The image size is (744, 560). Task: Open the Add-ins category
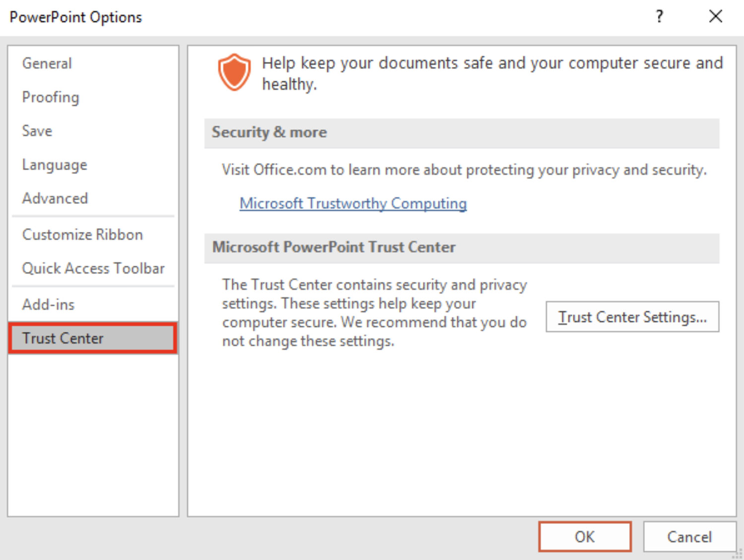(x=93, y=304)
